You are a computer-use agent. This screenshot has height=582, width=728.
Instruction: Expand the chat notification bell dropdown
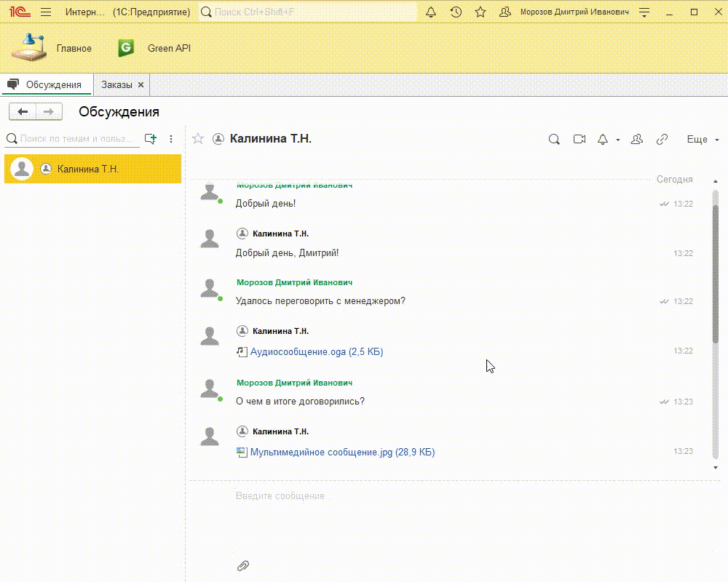pyautogui.click(x=617, y=140)
